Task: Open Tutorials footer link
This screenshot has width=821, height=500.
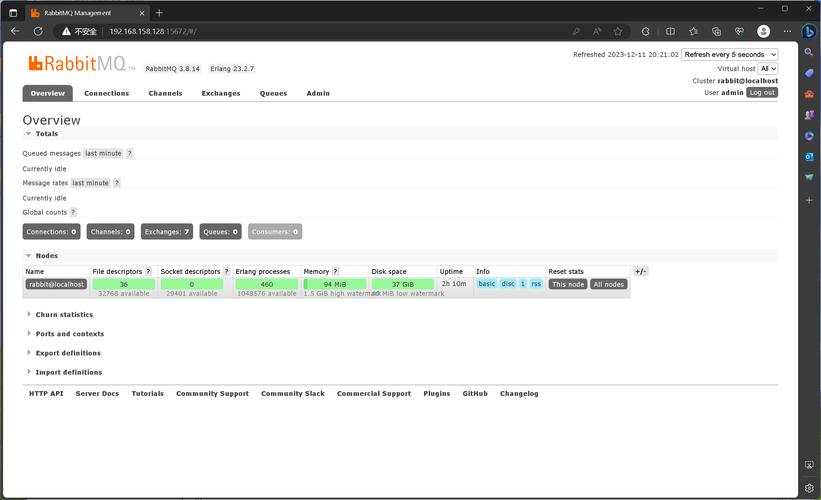Action: [148, 394]
